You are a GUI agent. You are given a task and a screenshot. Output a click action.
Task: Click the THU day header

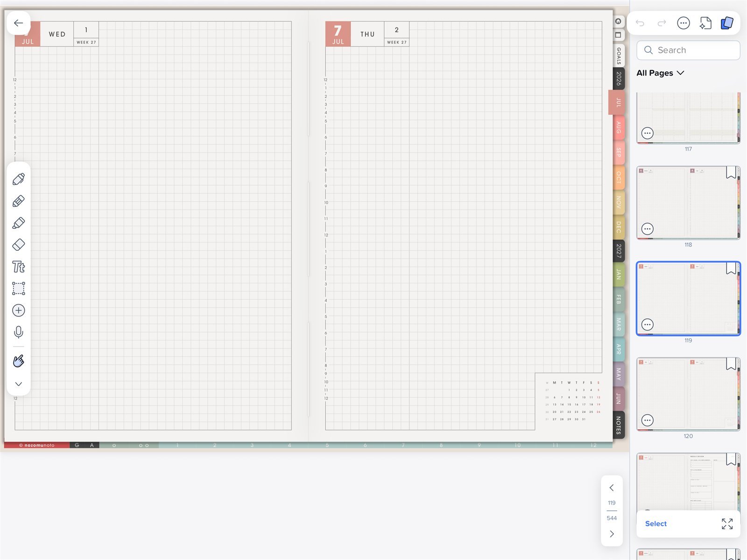367,34
